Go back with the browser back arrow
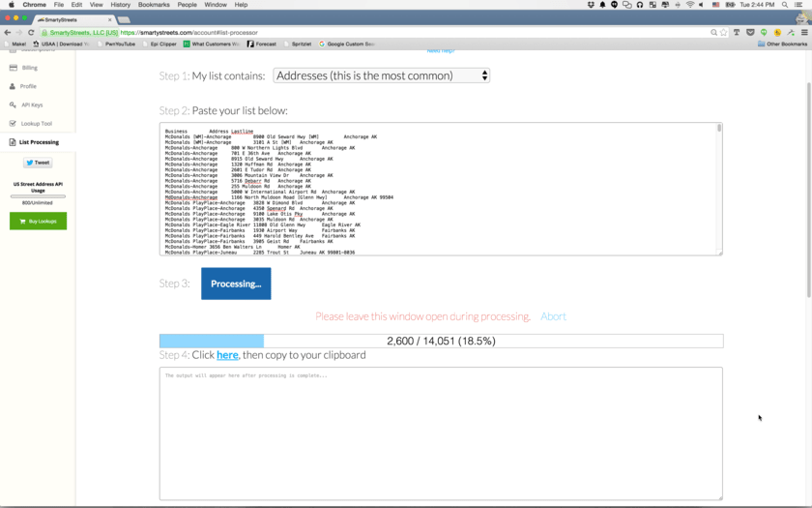The height and width of the screenshot is (508, 812). pyautogui.click(x=8, y=32)
